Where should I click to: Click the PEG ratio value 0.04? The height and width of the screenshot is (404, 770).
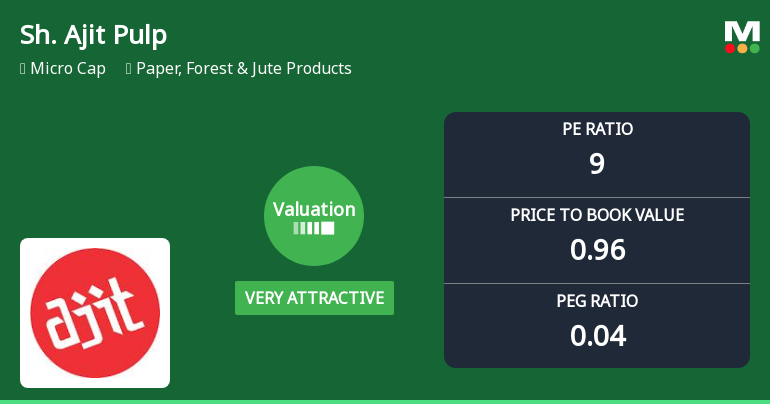[x=598, y=336]
